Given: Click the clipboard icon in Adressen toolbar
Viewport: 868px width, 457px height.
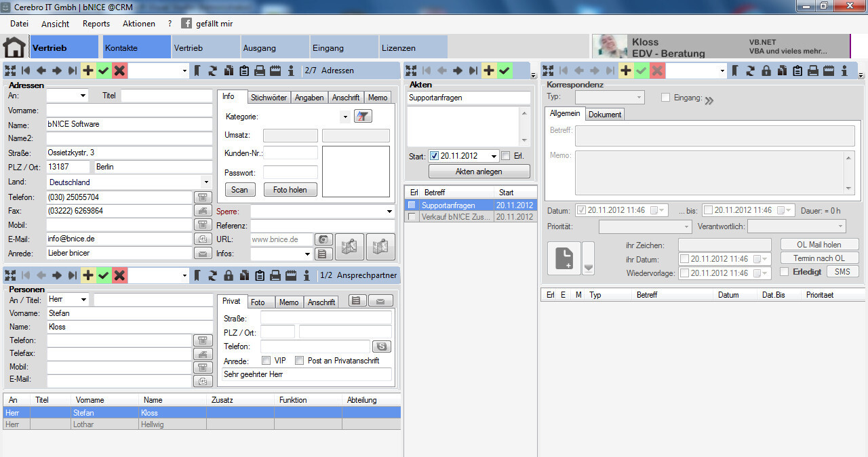Looking at the screenshot, I should (243, 71).
